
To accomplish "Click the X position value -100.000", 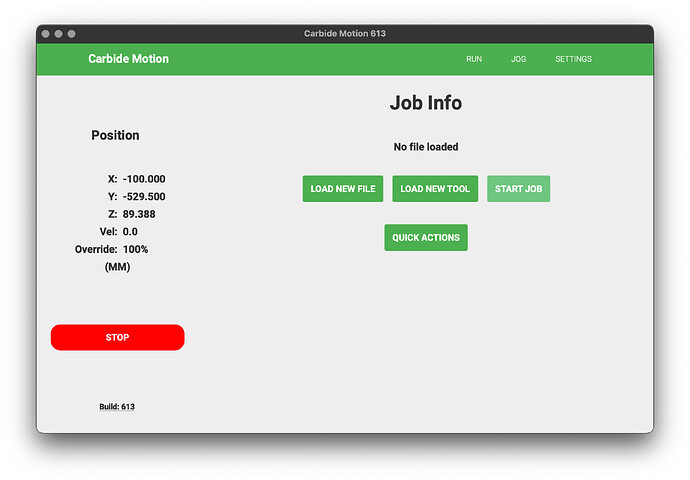I will click(144, 179).
